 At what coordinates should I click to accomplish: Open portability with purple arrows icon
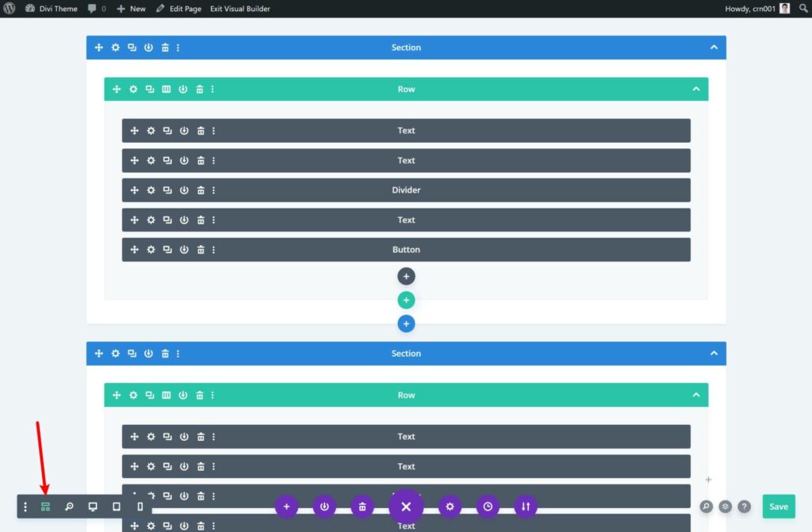[x=526, y=507]
